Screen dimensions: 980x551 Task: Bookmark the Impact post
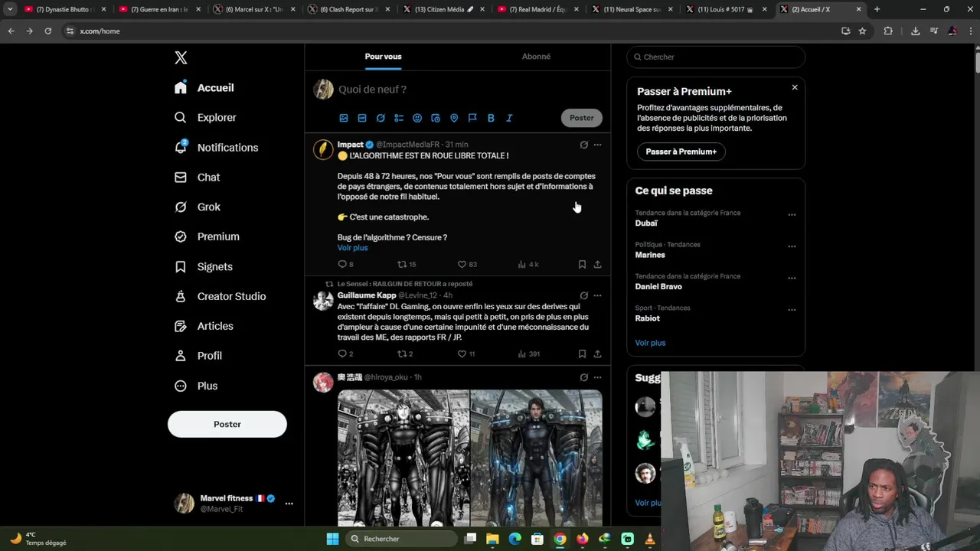(x=582, y=264)
